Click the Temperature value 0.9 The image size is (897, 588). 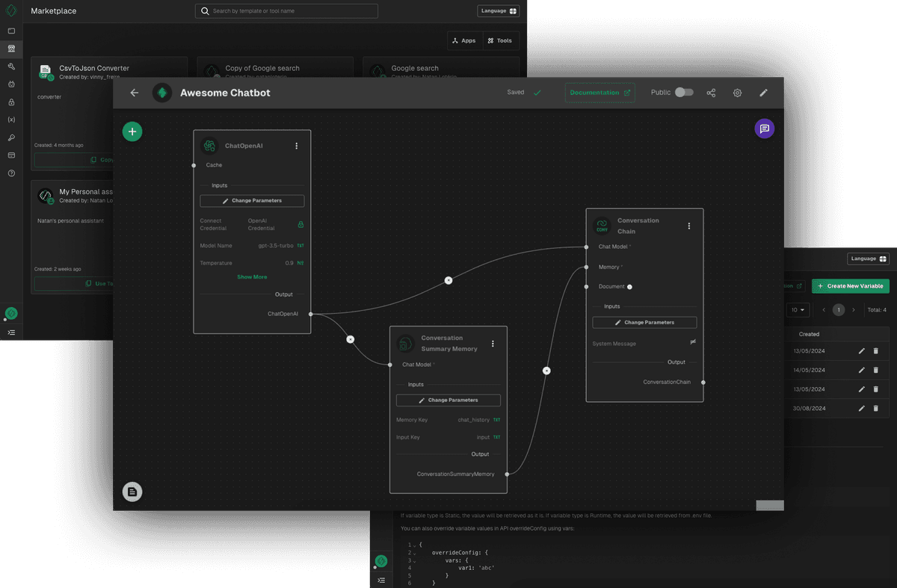pos(289,263)
